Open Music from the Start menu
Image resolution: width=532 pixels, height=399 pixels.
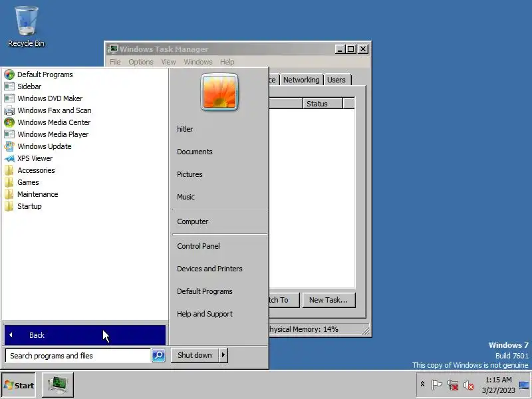[186, 197]
